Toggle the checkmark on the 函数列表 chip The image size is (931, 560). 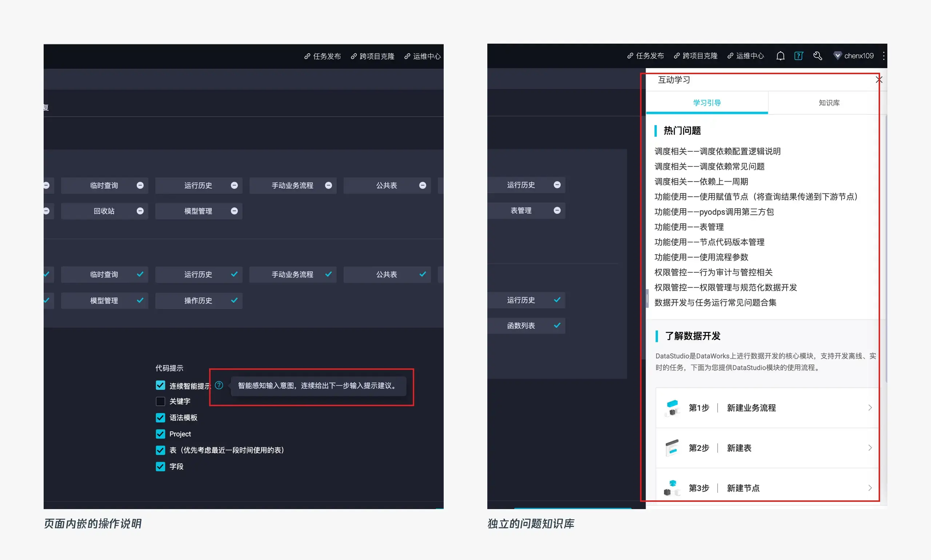click(557, 325)
